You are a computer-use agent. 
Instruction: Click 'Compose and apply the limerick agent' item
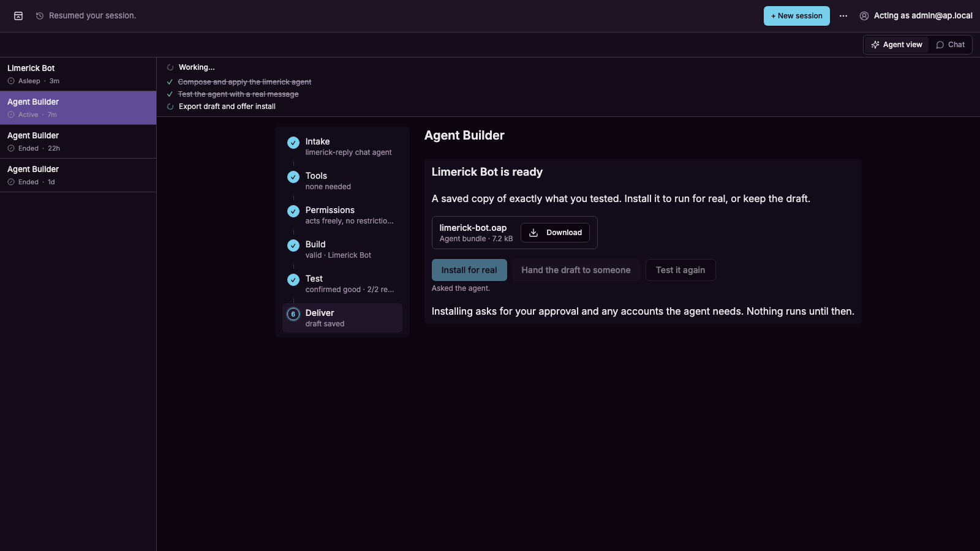pyautogui.click(x=244, y=82)
